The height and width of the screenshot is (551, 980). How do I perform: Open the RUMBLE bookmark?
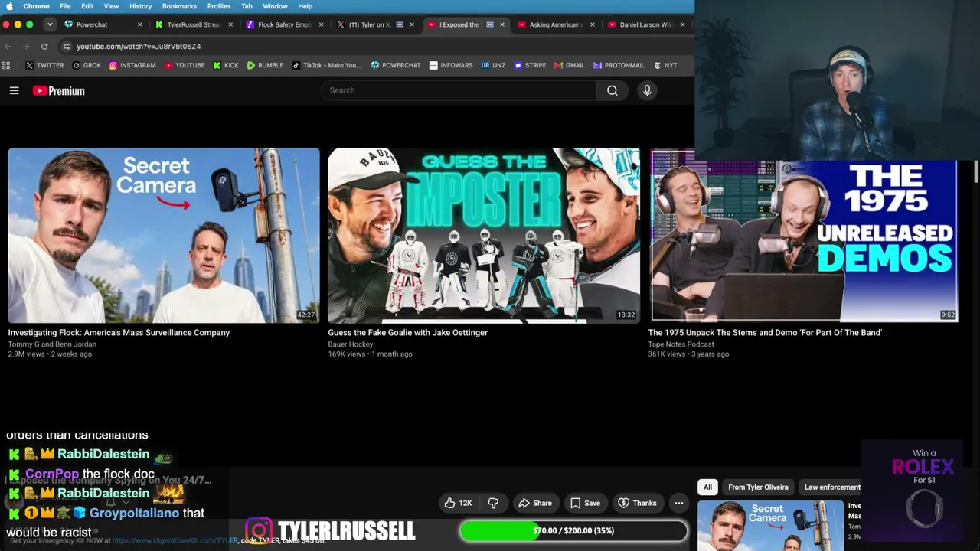265,65
